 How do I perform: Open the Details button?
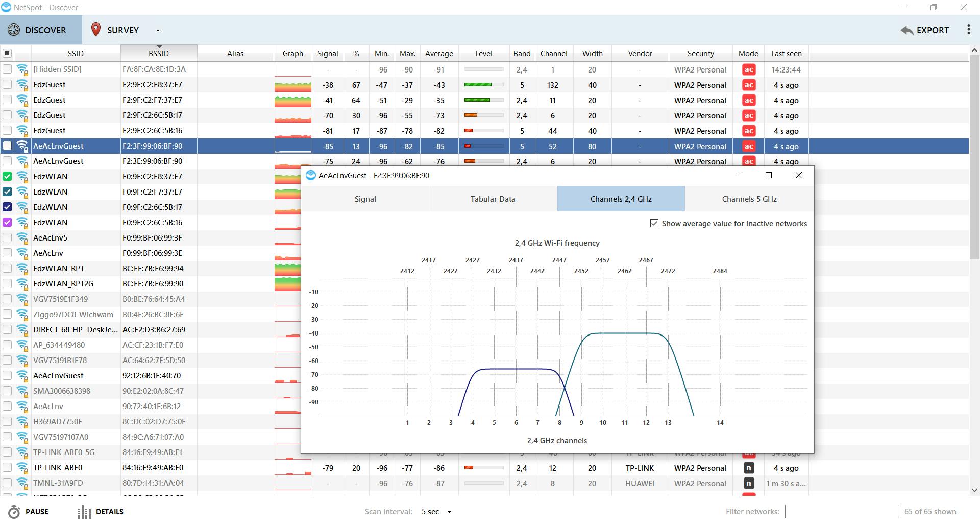tap(101, 512)
